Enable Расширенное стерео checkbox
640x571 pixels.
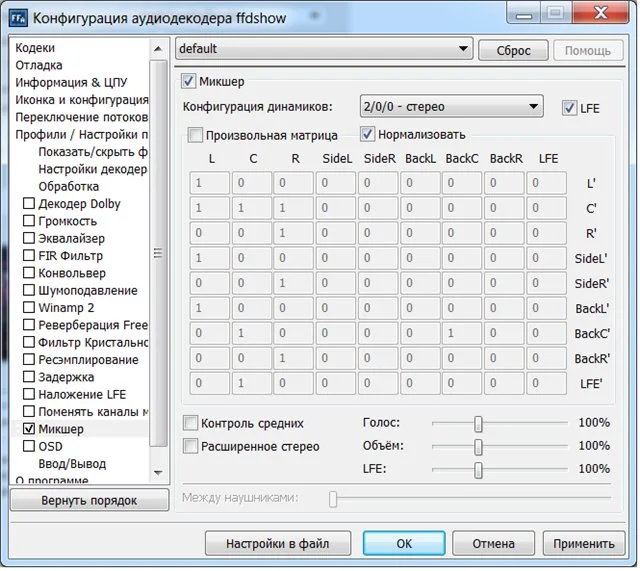click(190, 446)
